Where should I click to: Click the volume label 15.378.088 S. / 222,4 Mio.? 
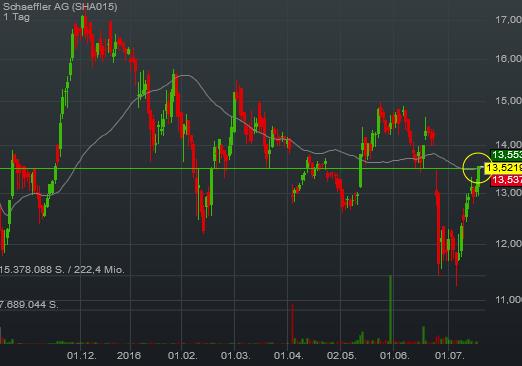pyautogui.click(x=62, y=270)
